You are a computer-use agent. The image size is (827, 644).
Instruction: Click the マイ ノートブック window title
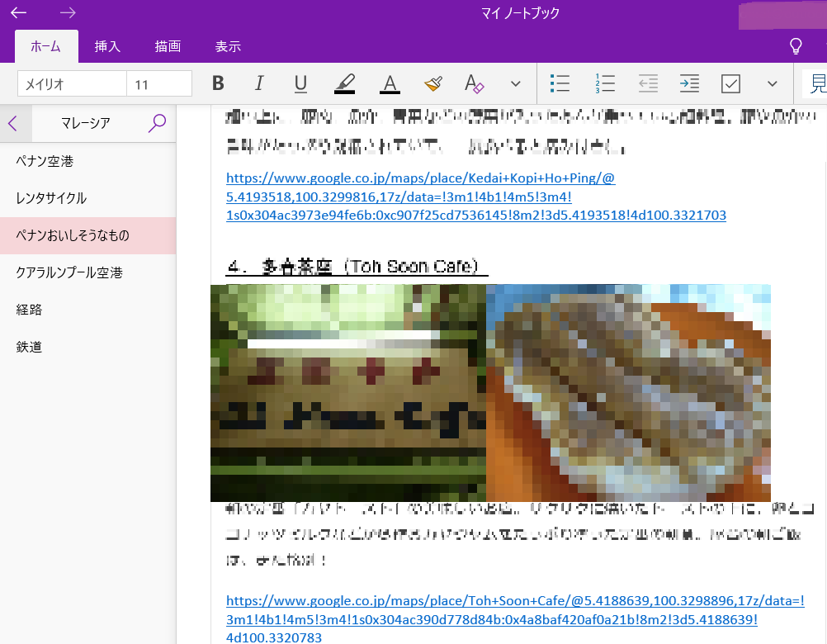[520, 12]
